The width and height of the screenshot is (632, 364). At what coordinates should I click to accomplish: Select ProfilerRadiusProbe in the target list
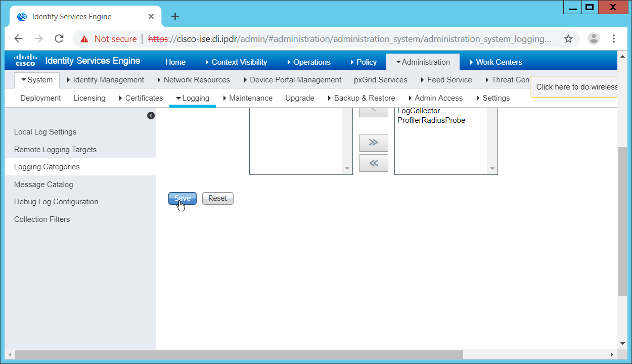[431, 120]
